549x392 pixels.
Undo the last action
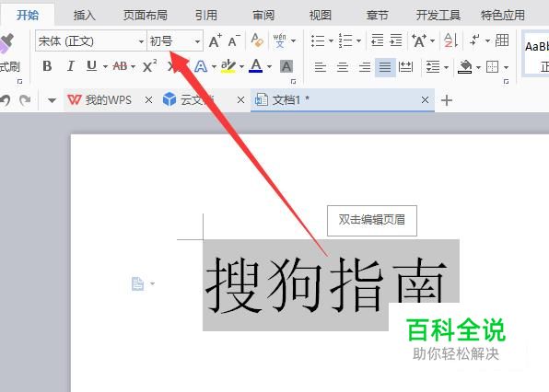5,100
